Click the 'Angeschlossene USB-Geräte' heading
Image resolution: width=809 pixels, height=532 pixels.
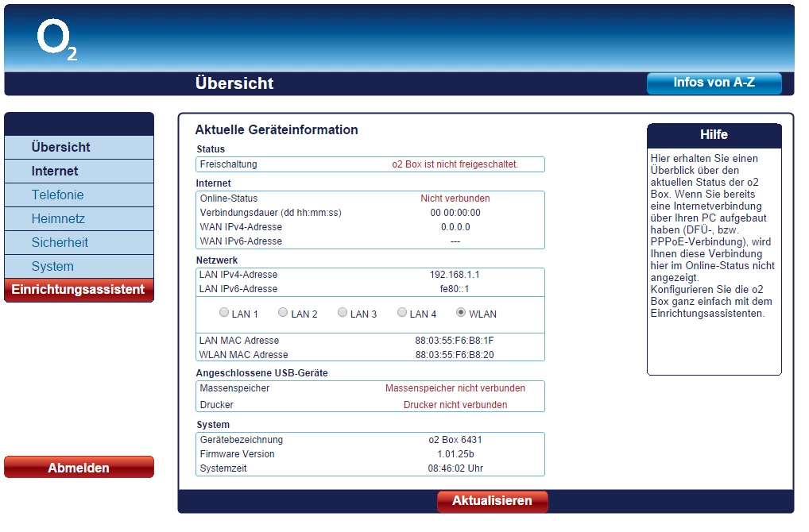[x=261, y=373]
